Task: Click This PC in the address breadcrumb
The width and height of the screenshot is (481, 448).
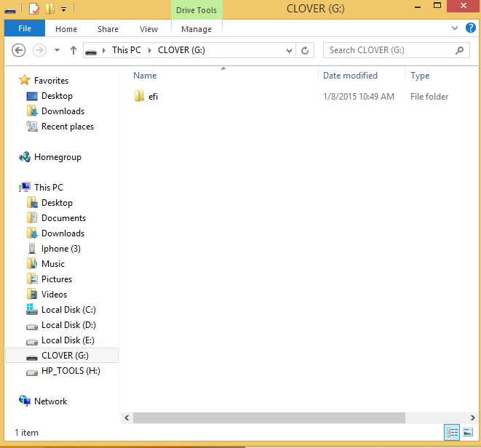Action: (127, 50)
